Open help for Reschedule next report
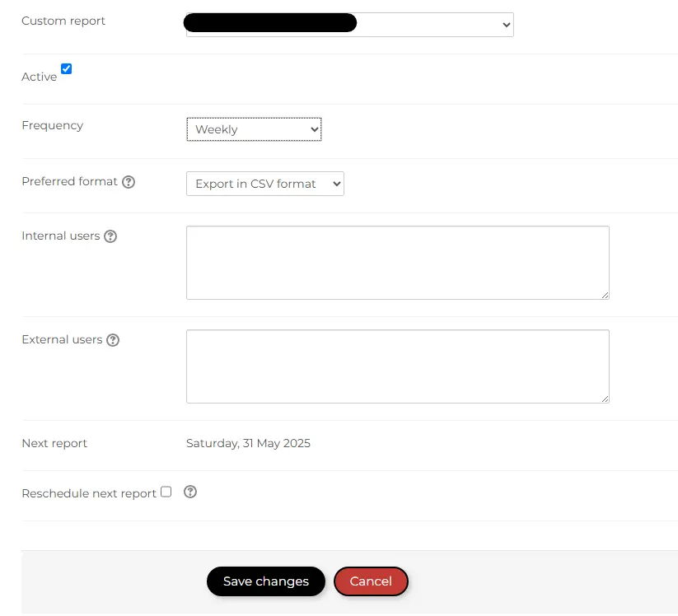678x616 pixels. pyautogui.click(x=190, y=492)
